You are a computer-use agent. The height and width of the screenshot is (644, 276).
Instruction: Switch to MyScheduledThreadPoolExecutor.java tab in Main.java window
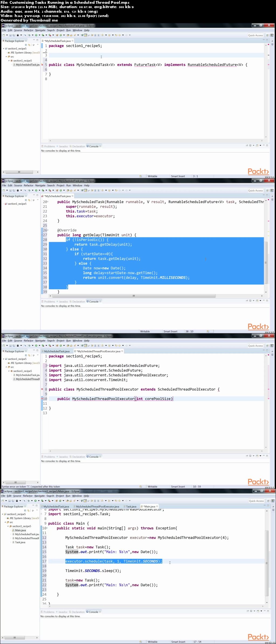tap(97, 507)
